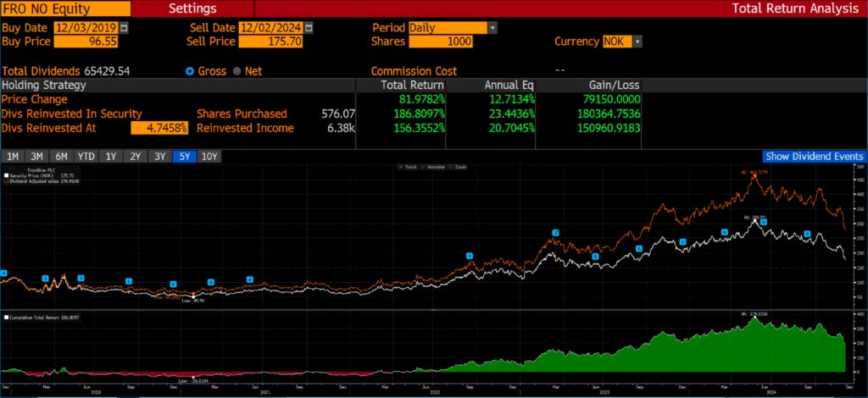The height and width of the screenshot is (398, 868).
Task: Click the Buy Price field 96.55
Action: coord(86,41)
